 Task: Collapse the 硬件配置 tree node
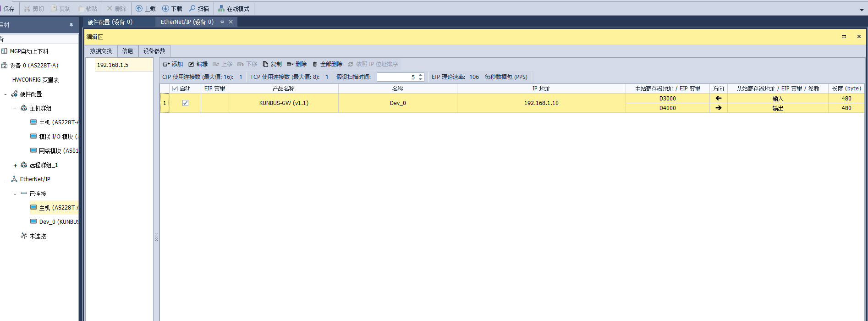tap(5, 94)
